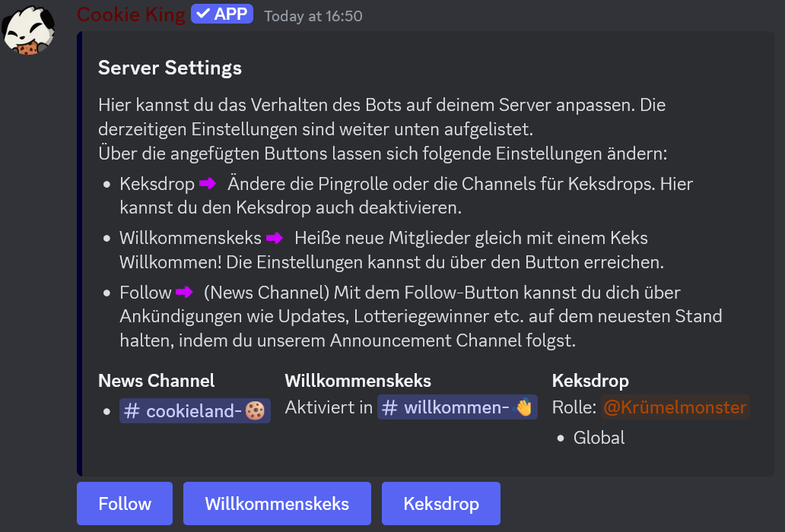Click the purple arrow after Willkommenskeks bullet
The width and height of the screenshot is (785, 532).
[x=275, y=239]
